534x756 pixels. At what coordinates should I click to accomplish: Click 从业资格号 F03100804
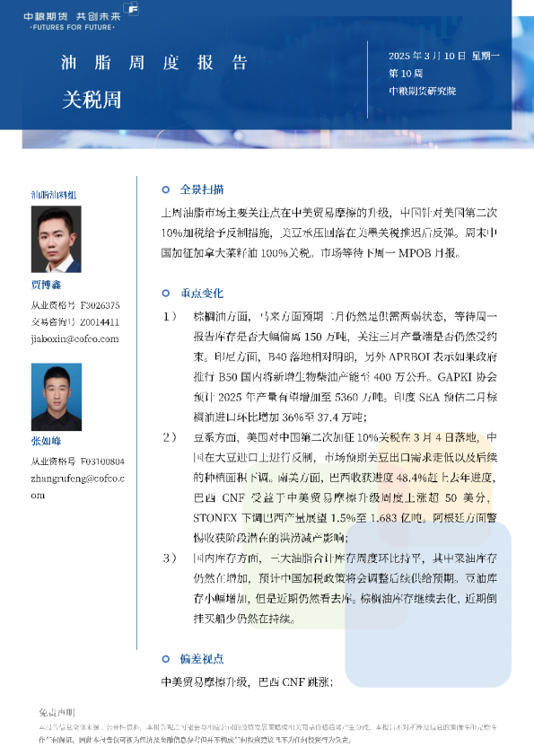77,462
